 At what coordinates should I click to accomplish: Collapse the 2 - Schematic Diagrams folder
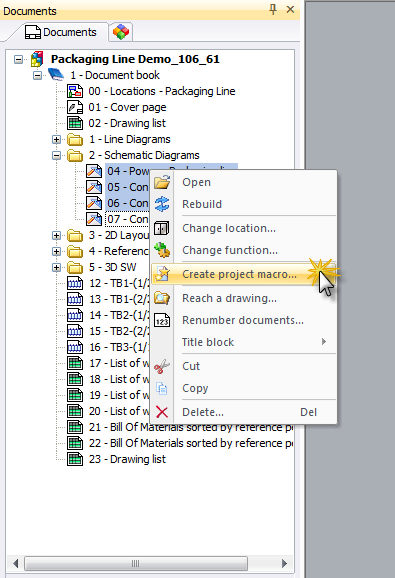[x=56, y=156]
